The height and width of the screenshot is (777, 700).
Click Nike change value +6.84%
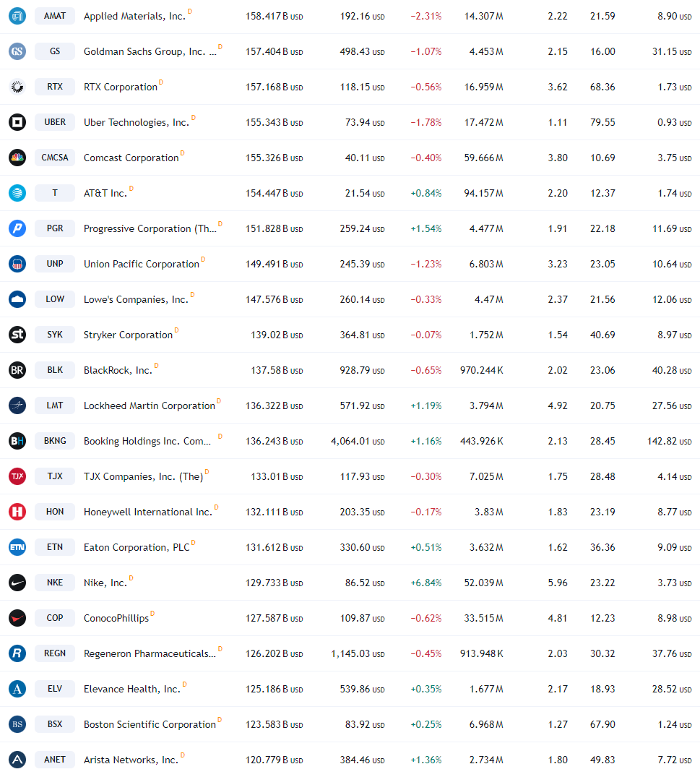tap(426, 583)
